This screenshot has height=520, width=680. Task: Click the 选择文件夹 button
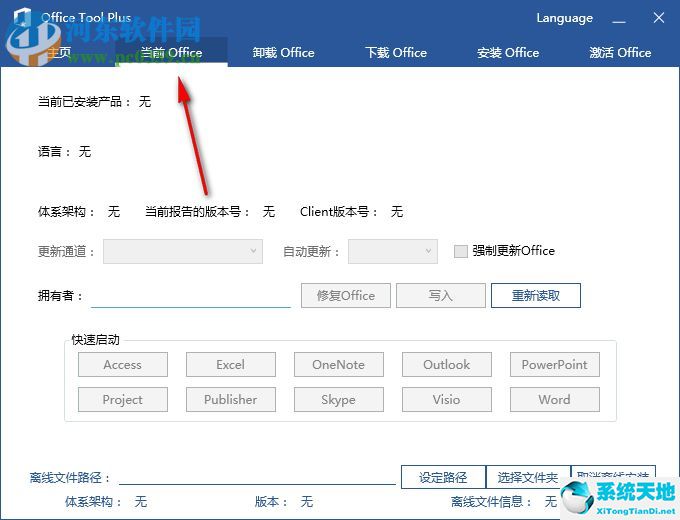pos(528,477)
